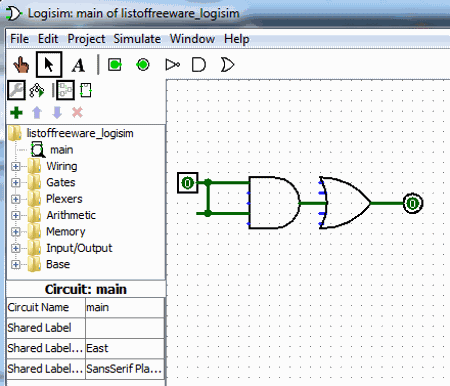Select the main circuit magnifier icon

coord(38,150)
